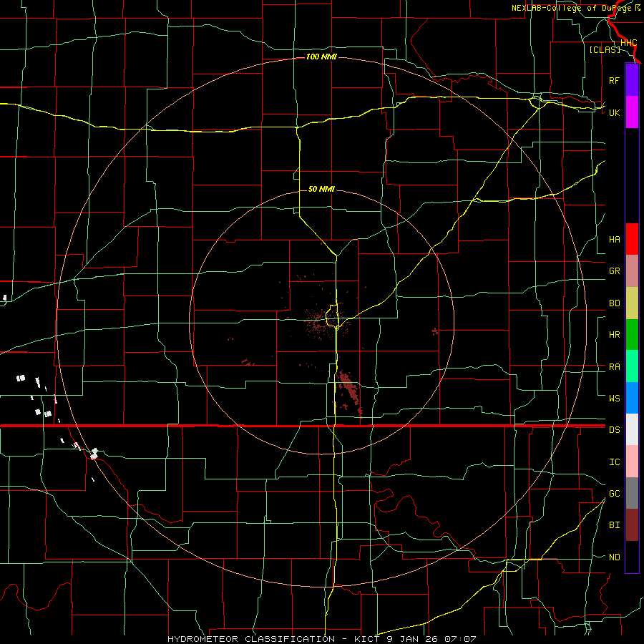Click the BI brown legend swatch
Screen dimensions: 644x644
pyautogui.click(x=632, y=525)
